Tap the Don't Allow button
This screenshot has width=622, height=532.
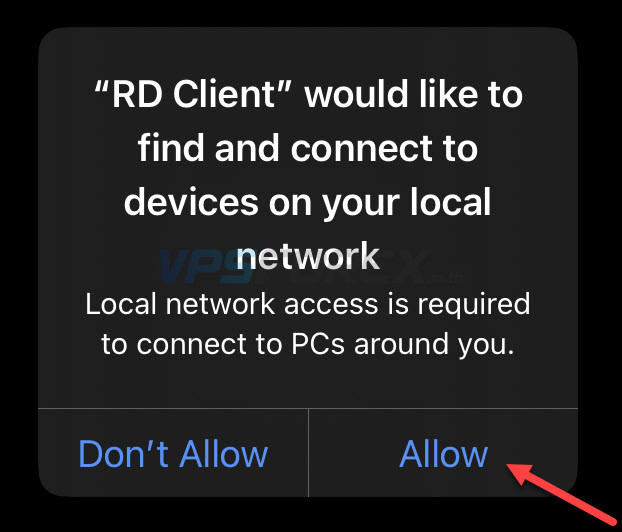pos(173,453)
